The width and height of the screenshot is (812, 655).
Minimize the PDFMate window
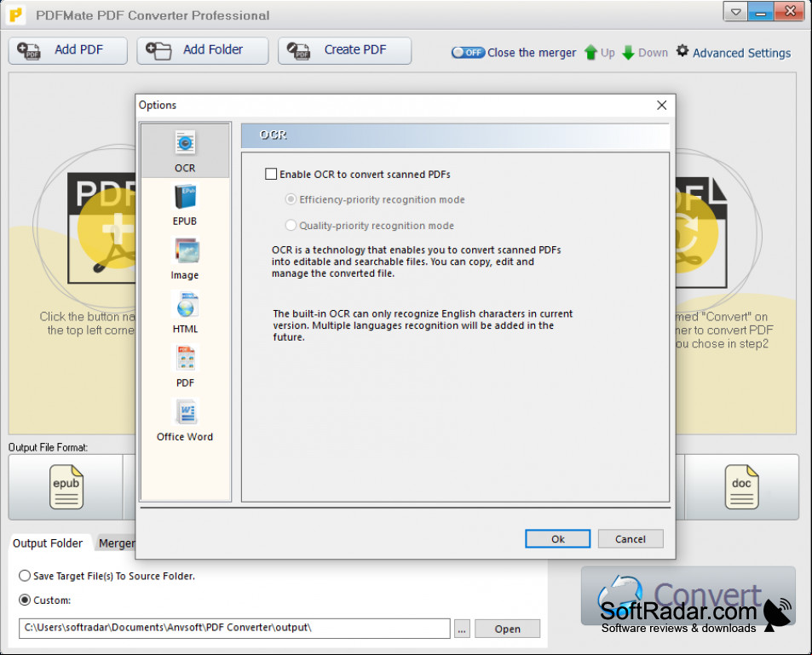[x=760, y=12]
